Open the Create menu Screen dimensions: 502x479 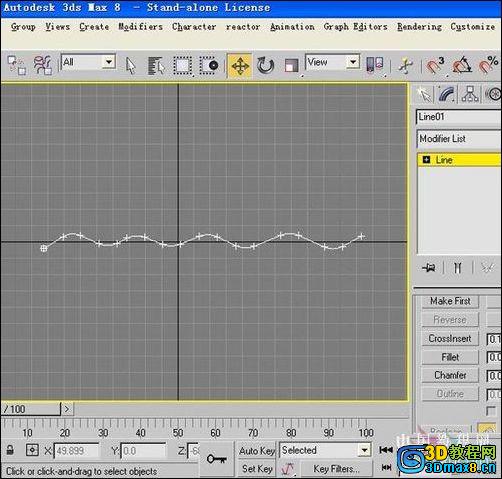coord(94,27)
